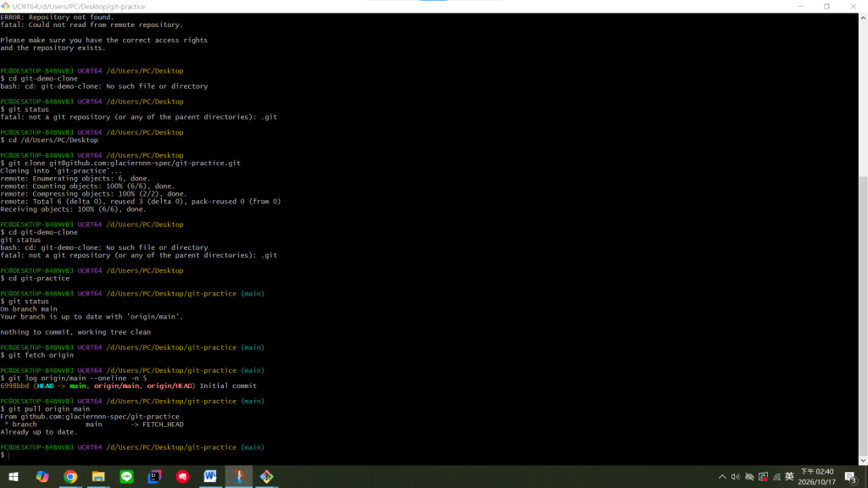Click the terminal scrollbar up arrow
The height and width of the screenshot is (488, 868).
click(863, 18)
